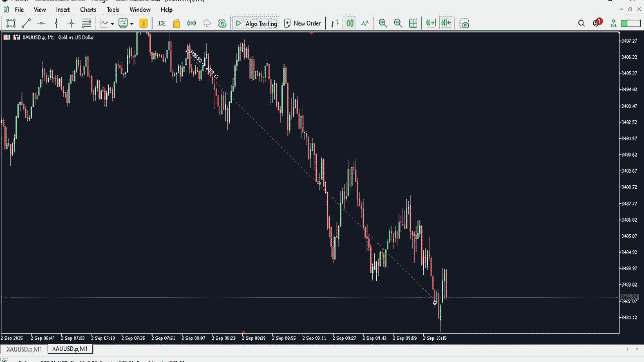Open trading signals icon
This screenshot has width=644, height=362.
[x=192, y=23]
